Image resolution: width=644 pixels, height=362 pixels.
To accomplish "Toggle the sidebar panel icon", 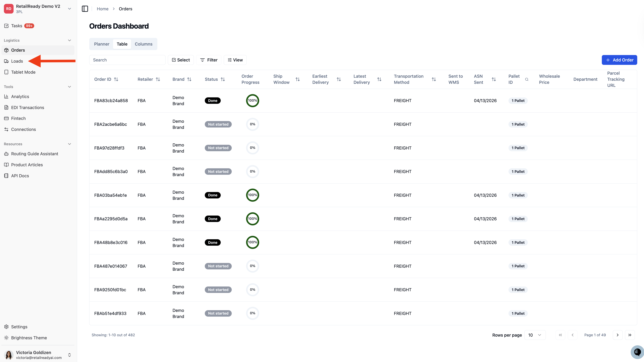I will click(x=85, y=9).
